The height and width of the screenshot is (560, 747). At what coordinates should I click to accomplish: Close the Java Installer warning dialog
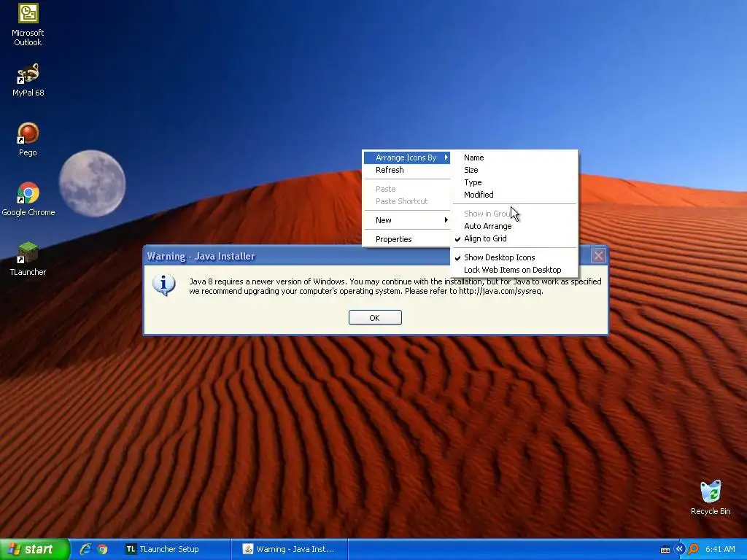598,256
